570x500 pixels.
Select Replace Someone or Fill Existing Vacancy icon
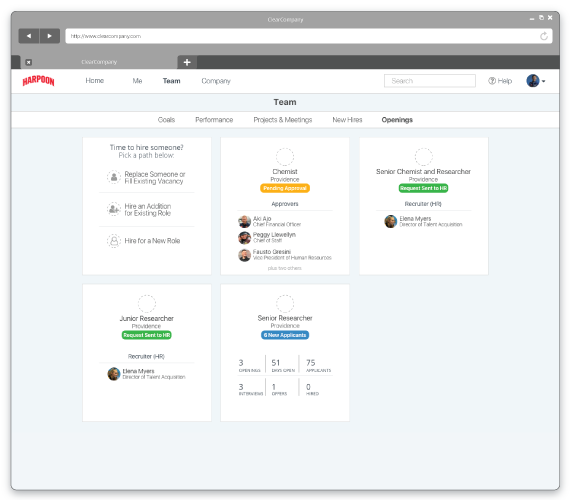point(114,177)
